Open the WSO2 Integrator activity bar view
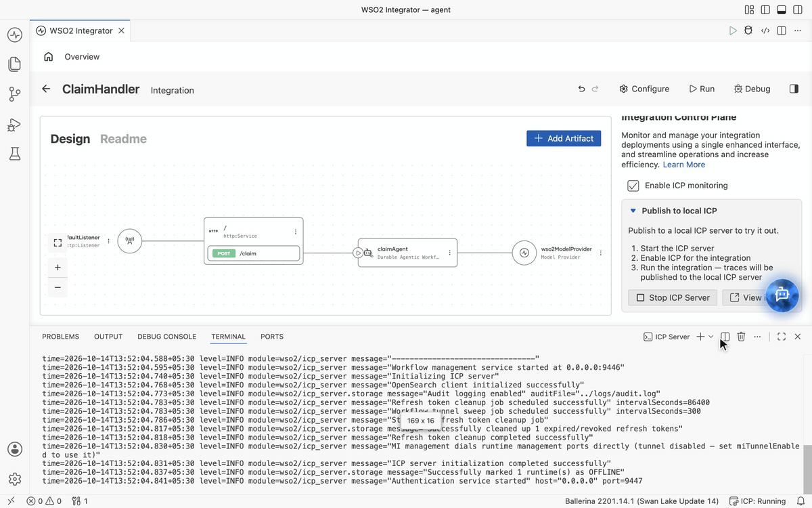This screenshot has width=812, height=508. [15, 34]
